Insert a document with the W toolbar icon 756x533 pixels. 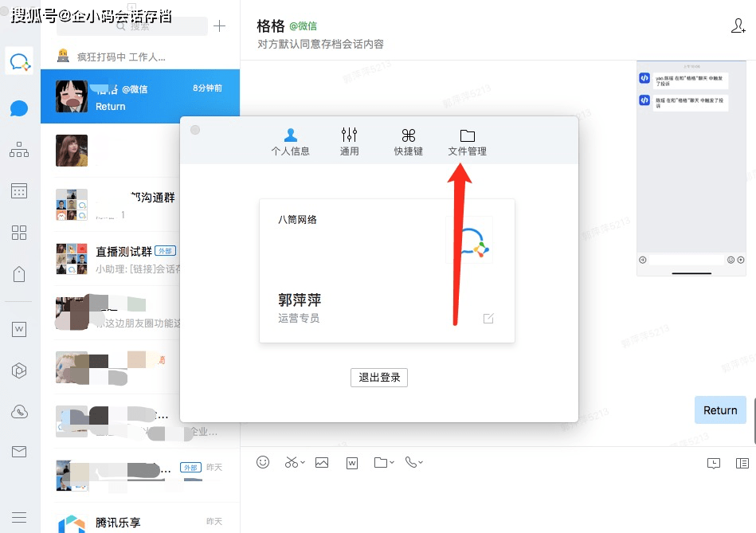coord(352,463)
